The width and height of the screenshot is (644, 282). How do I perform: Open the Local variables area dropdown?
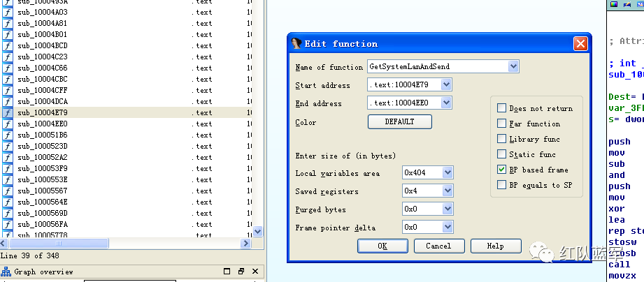448,172
